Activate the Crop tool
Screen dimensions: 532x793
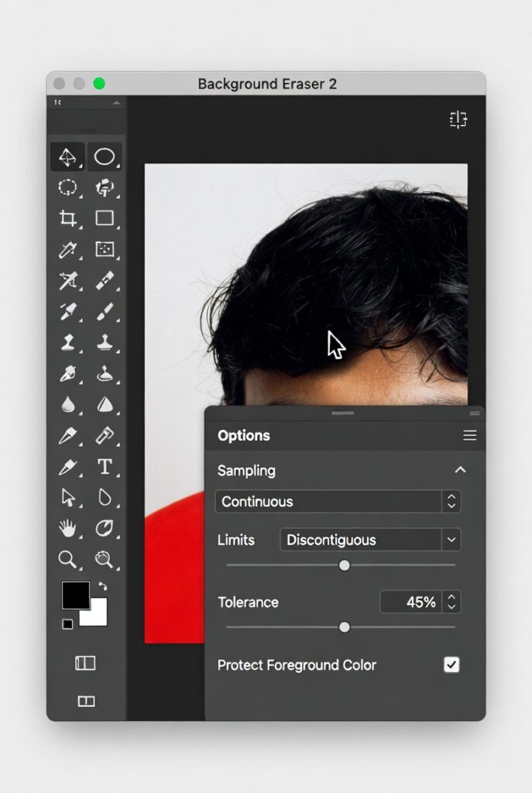point(68,218)
